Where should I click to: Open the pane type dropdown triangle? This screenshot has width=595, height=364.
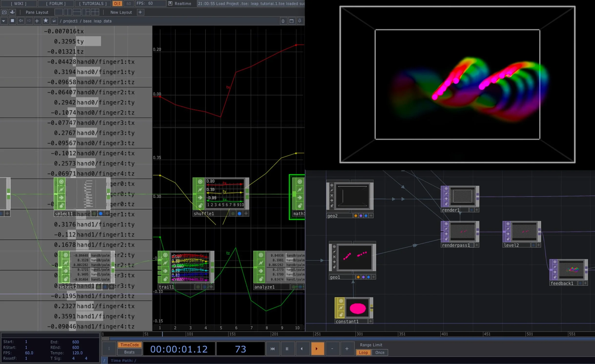3,21
